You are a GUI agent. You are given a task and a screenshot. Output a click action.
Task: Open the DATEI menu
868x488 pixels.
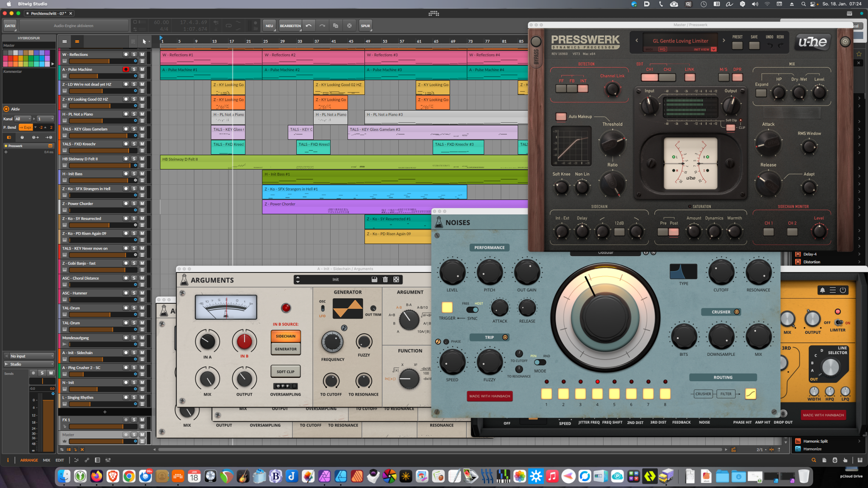(x=10, y=25)
